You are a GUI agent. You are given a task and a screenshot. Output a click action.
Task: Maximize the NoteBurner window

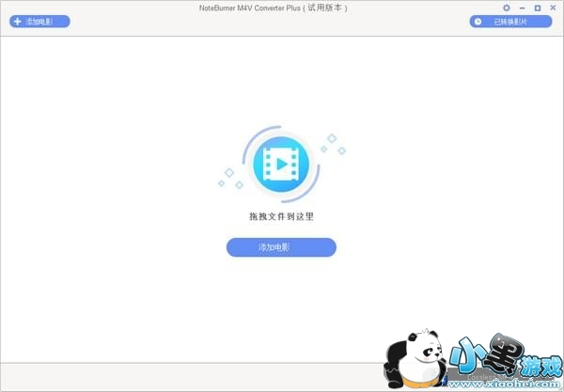pos(538,8)
